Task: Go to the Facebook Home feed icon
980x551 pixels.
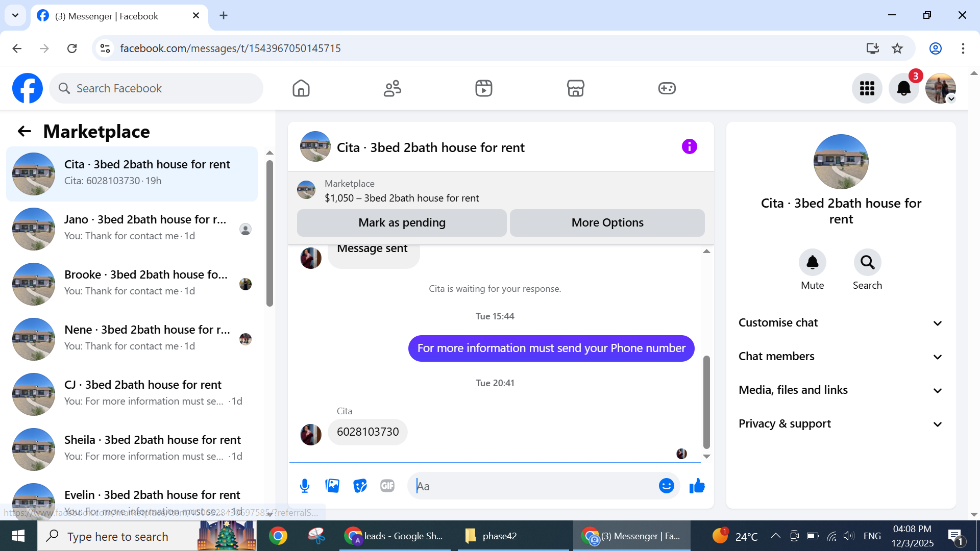Action: [301, 88]
